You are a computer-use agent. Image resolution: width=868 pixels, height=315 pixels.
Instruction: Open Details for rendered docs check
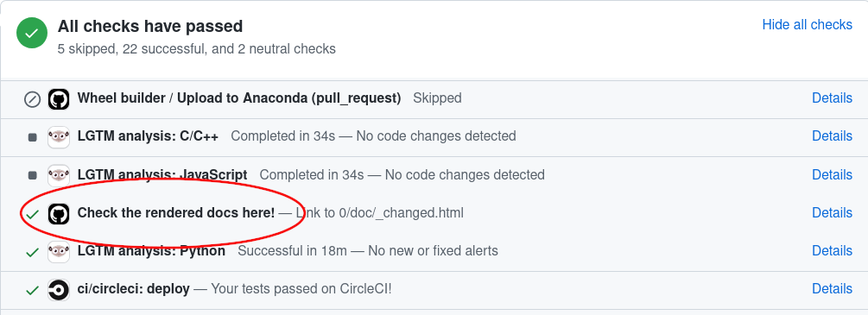[832, 212]
